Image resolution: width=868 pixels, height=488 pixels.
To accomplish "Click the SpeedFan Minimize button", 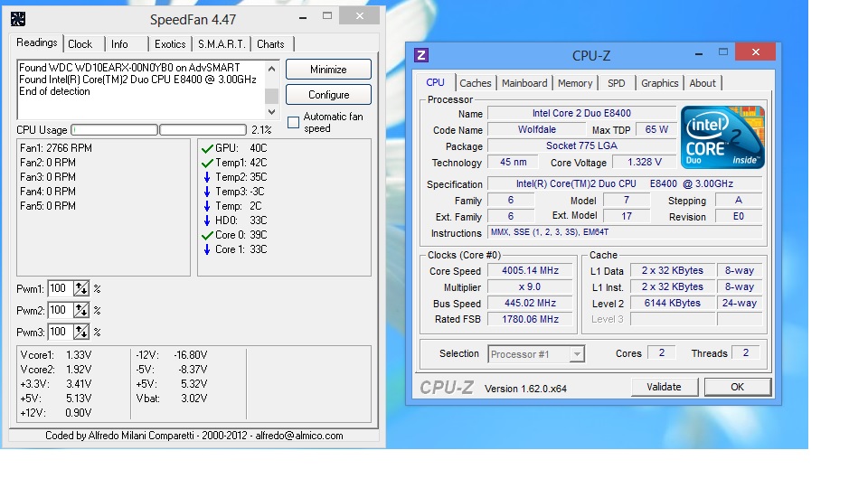I will (328, 70).
